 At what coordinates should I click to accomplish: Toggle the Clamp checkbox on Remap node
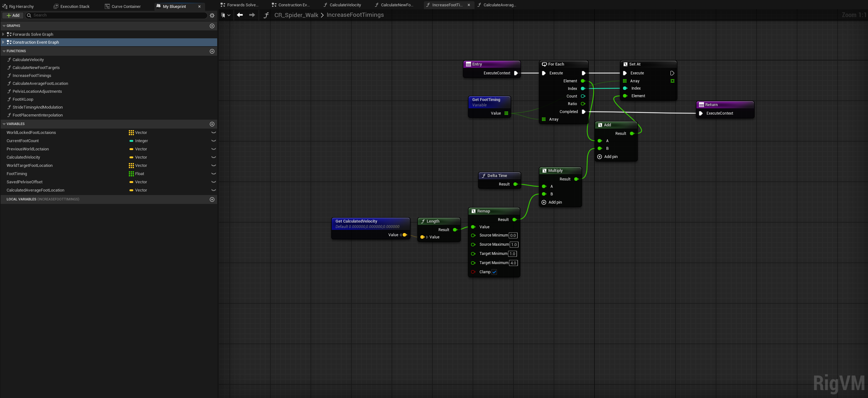(x=494, y=272)
